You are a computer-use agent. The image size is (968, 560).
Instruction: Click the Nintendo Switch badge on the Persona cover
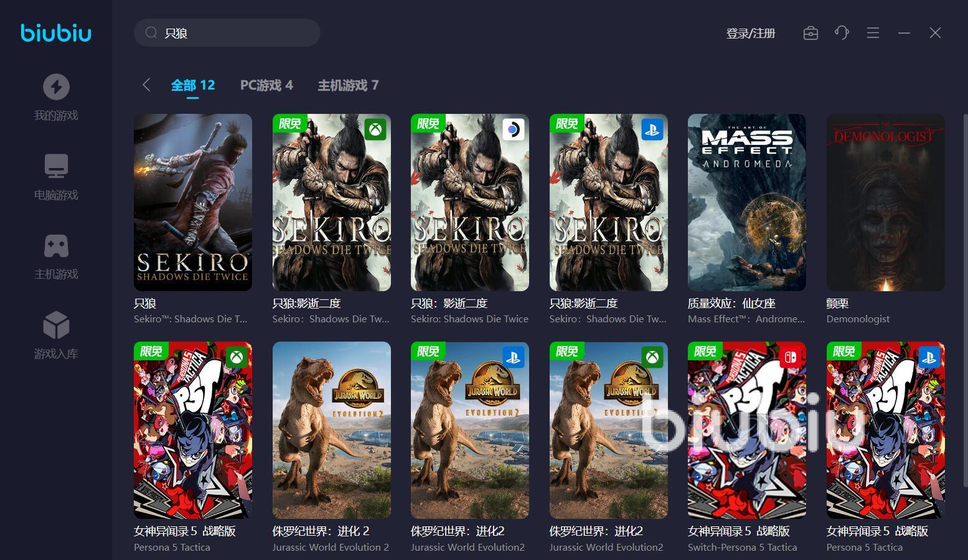(791, 357)
